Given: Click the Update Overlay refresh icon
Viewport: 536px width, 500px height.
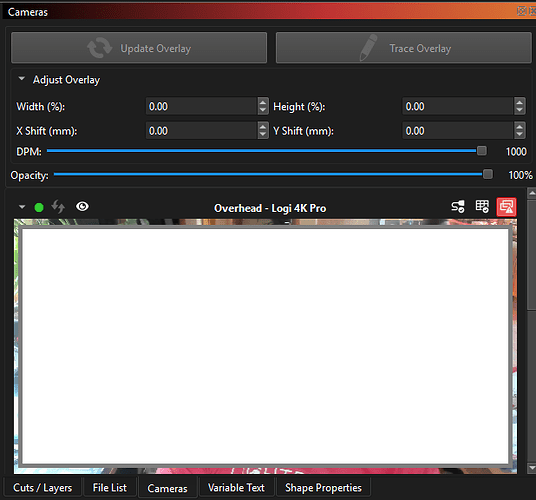Looking at the screenshot, I should pyautogui.click(x=99, y=48).
